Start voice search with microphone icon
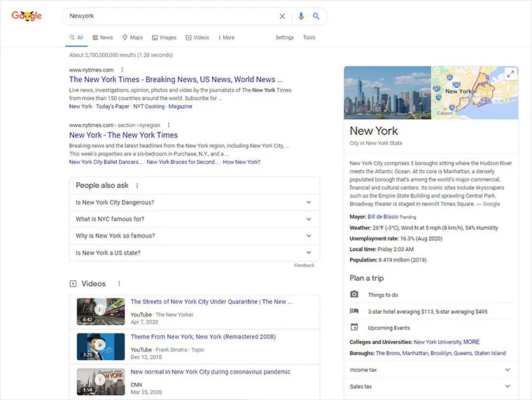Screen dimensions: 532x400 click(x=301, y=16)
